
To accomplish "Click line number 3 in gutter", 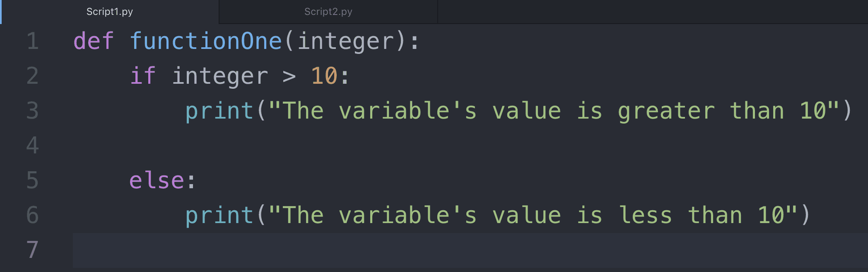I will tap(32, 111).
